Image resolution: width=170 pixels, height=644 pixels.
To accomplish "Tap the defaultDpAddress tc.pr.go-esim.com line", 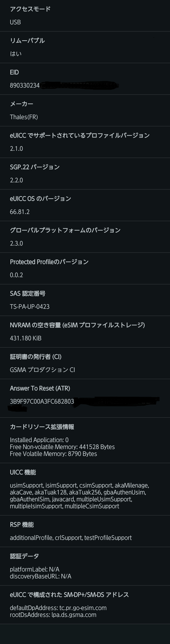I will click(x=58, y=608).
